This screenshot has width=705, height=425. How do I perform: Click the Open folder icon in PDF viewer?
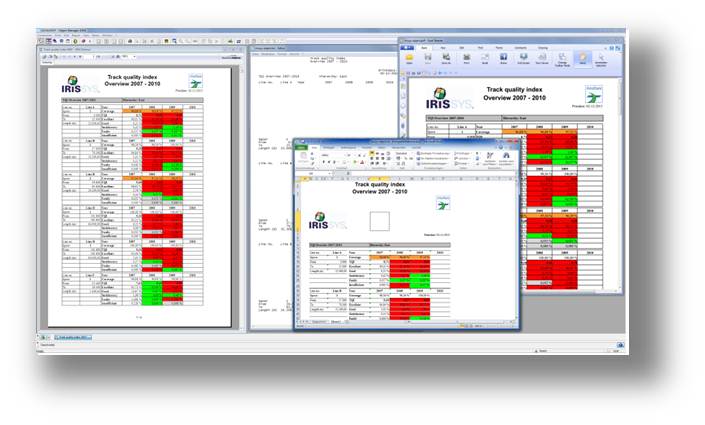[408, 57]
